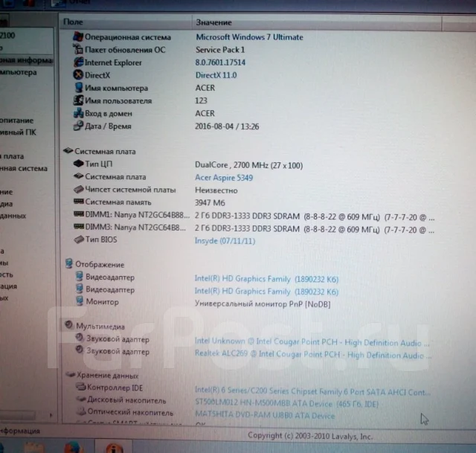Open the Intel 6 Series SATA AHCI controller link
Viewport: 476px width, 453px height.
click(x=312, y=391)
